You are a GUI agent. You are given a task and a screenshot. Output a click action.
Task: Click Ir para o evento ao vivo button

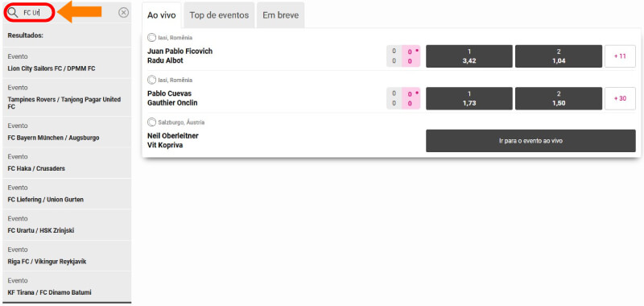[x=530, y=141]
